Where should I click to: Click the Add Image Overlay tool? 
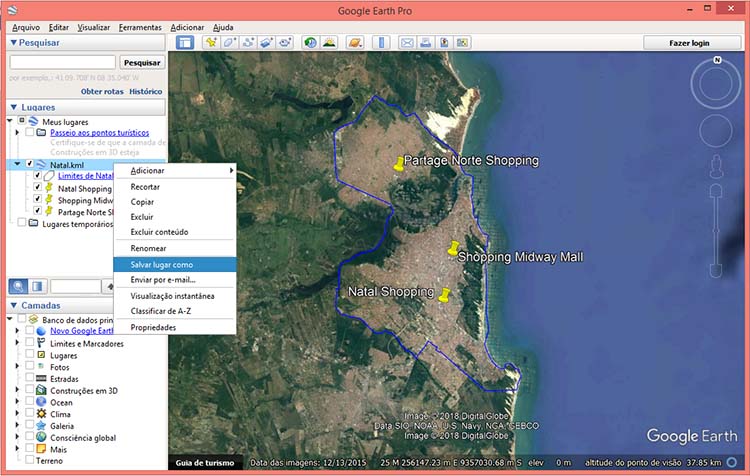pos(266,43)
